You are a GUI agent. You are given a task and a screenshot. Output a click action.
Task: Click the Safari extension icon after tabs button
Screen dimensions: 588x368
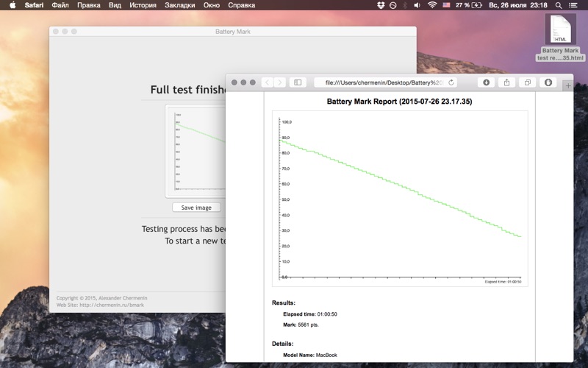[548, 82]
